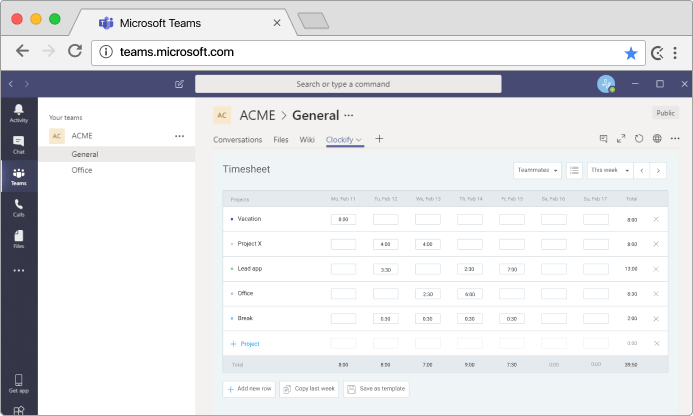Open the Calls phone icon
Image resolution: width=693 pixels, height=416 pixels.
(19, 208)
